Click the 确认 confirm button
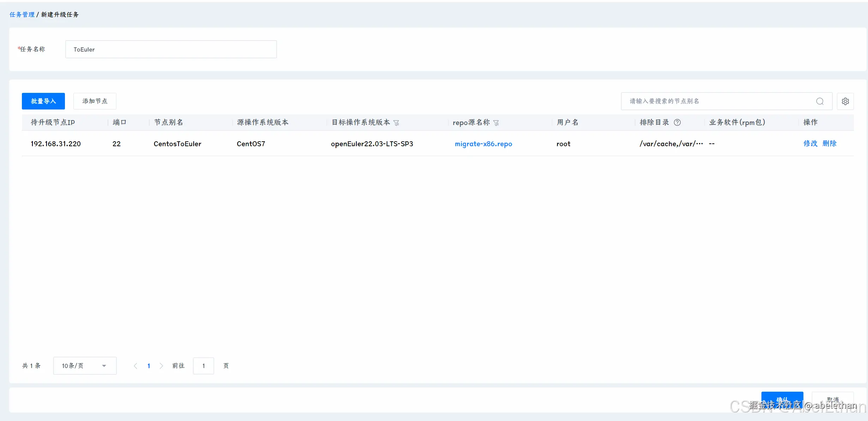 click(x=782, y=400)
